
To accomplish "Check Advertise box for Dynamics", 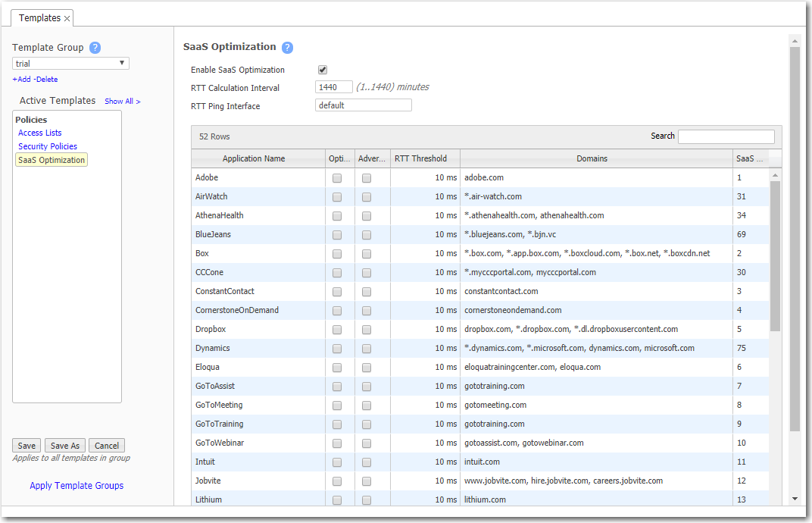I will point(367,349).
